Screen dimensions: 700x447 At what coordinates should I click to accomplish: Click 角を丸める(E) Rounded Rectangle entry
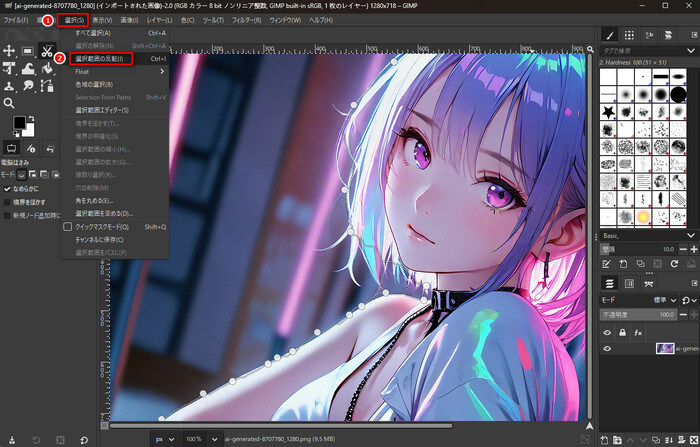tap(115, 201)
